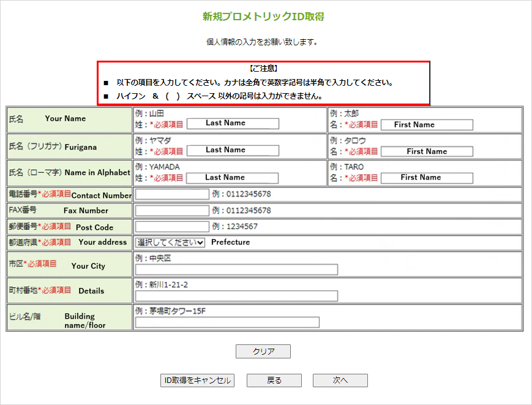The height and width of the screenshot is (405, 532).
Task: Focus the Building name/floor input
Action: point(227,322)
